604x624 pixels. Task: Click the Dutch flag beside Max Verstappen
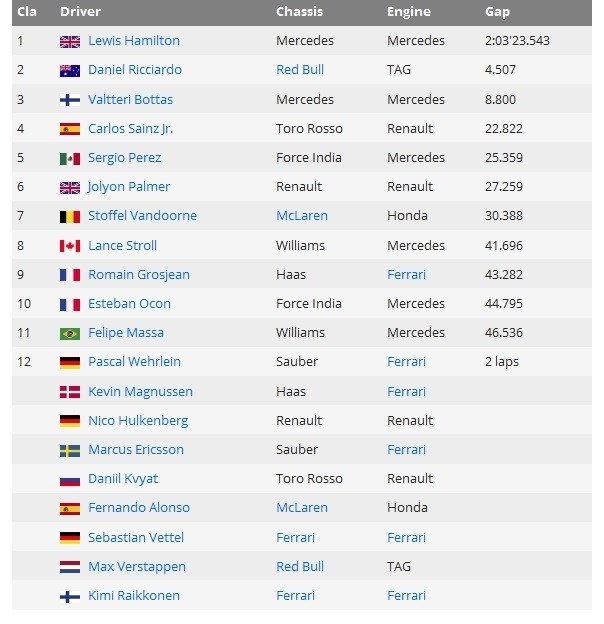pos(70,567)
